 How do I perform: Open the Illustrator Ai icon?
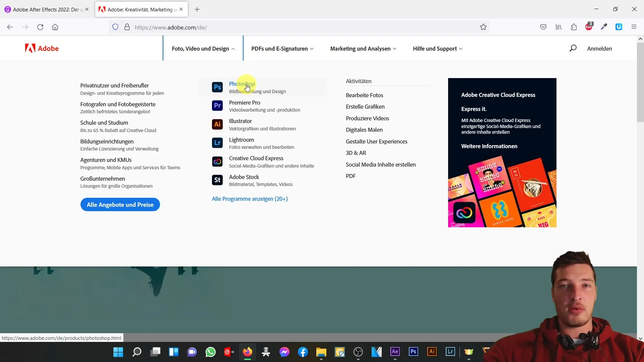coord(217,124)
